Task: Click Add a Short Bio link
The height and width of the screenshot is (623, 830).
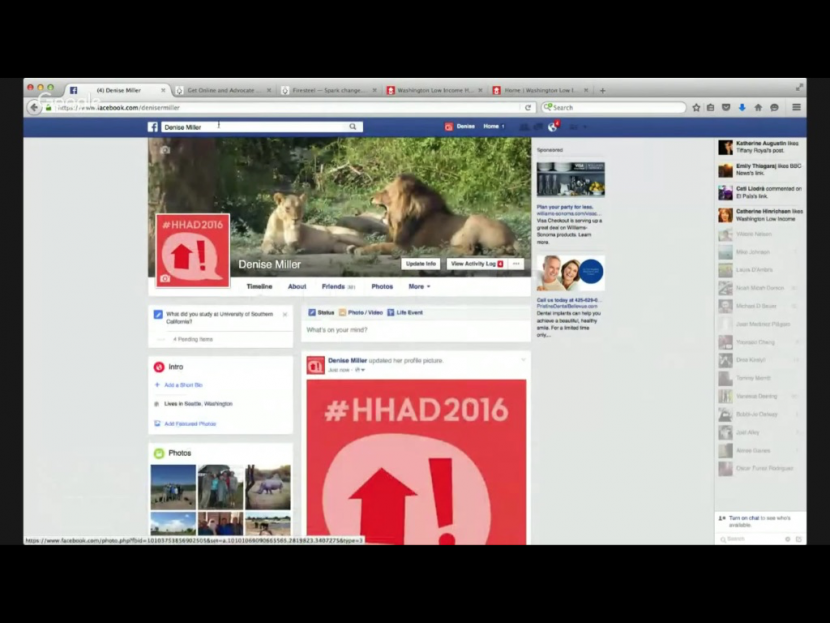Action: pyautogui.click(x=183, y=385)
